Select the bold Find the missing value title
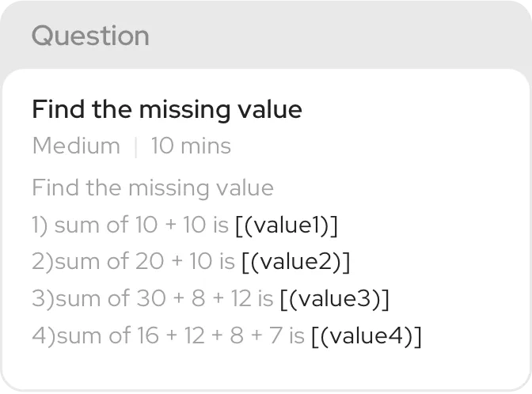Screen dimensions: 532x394 [167, 110]
